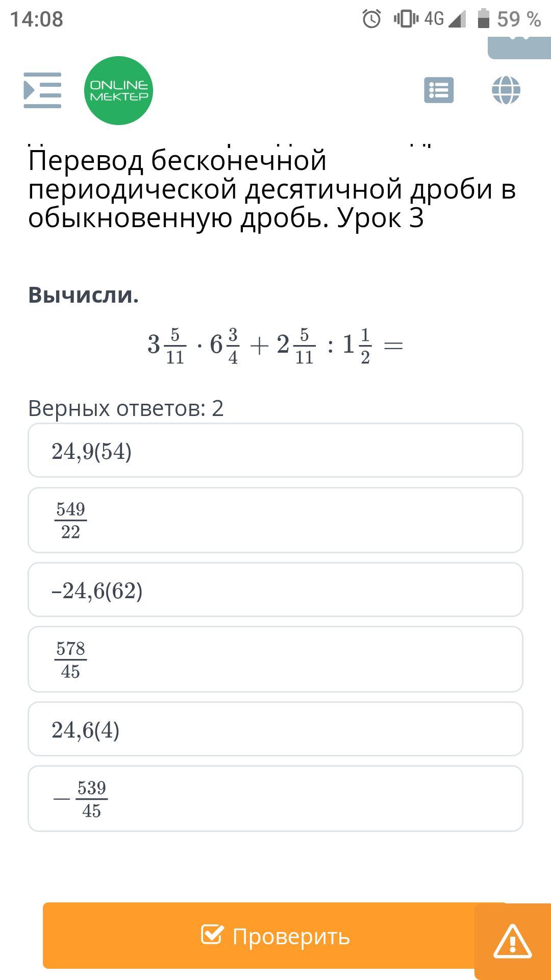
Task: Open the language globe icon
Action: tap(506, 90)
